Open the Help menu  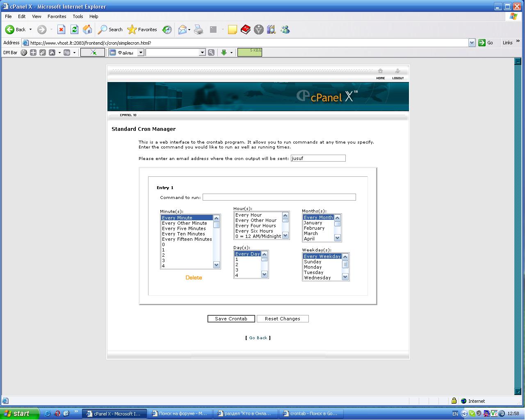[94, 16]
